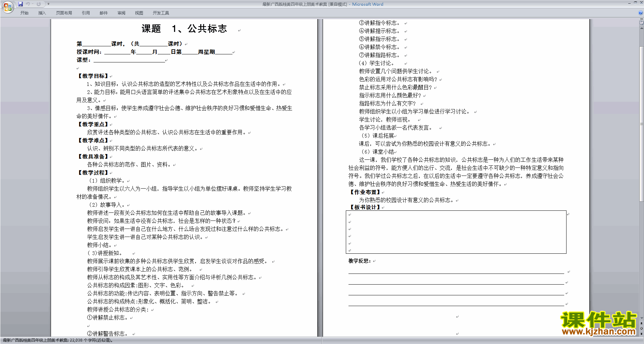The height and width of the screenshot is (344, 644).
Task: Click the line ③讲解指令标志。
Action: [x=379, y=23]
